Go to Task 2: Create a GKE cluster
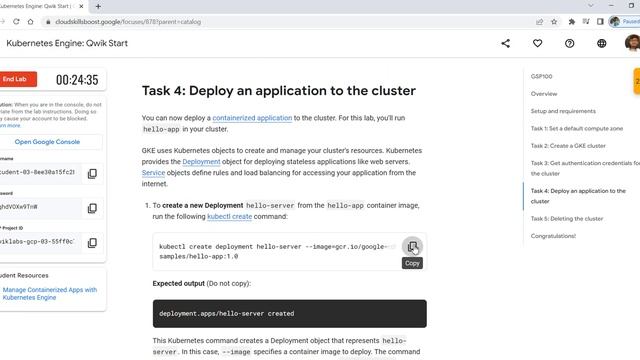This screenshot has width=640, height=360. point(568,146)
